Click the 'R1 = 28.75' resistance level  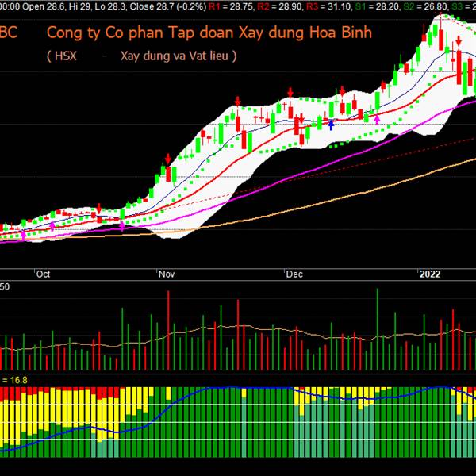232,6
